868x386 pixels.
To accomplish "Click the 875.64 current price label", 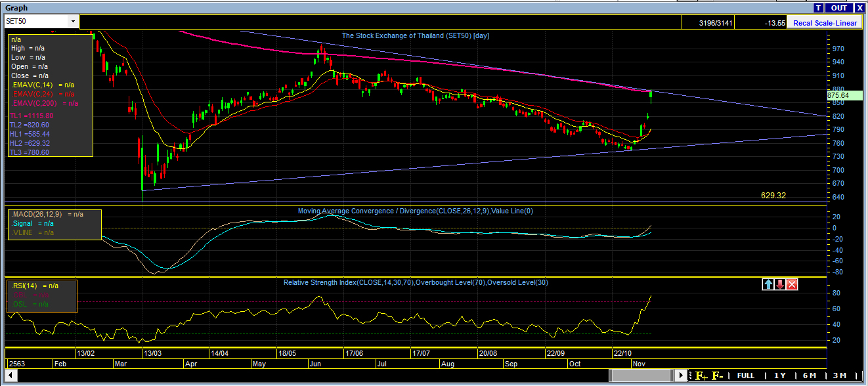I will click(838, 95).
